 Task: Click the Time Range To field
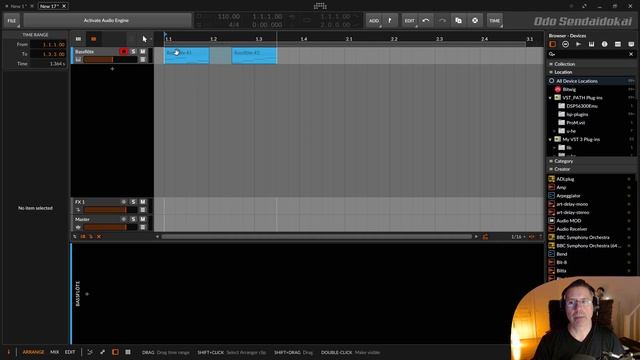click(x=48, y=54)
